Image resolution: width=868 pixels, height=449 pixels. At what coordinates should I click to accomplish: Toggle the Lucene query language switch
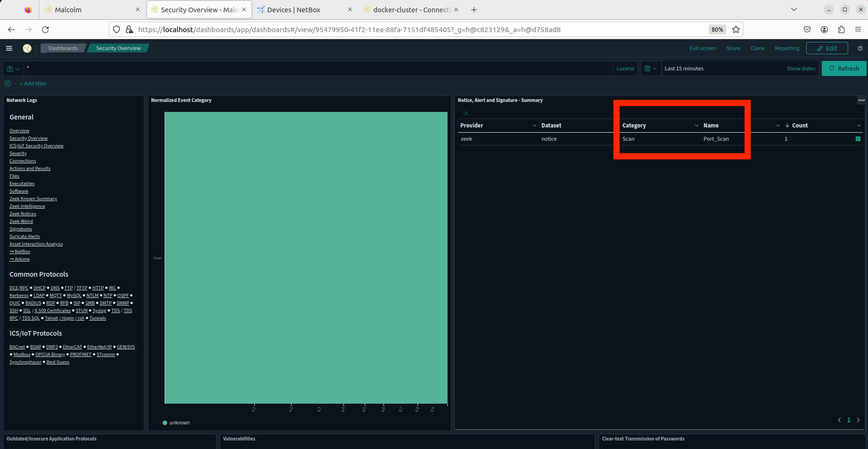coord(625,68)
